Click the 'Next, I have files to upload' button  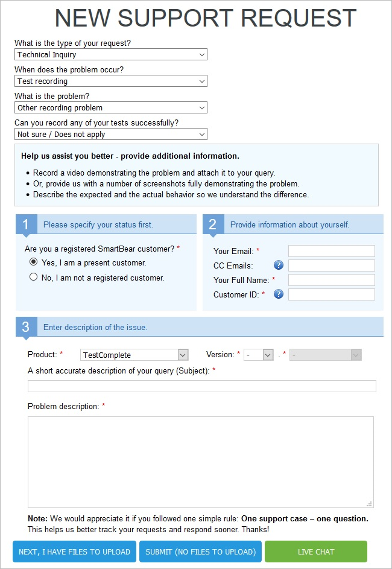(74, 552)
